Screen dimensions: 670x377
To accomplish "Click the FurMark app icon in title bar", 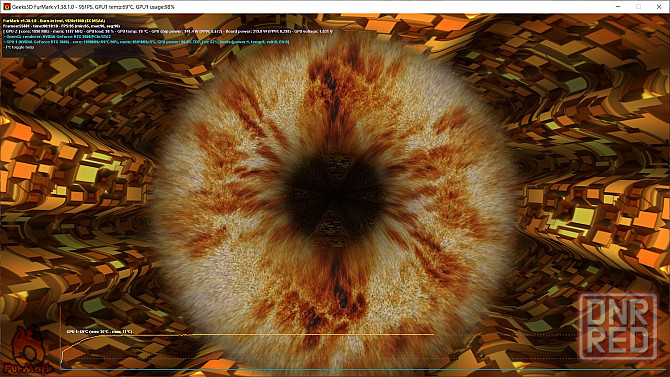I will tap(6, 7).
